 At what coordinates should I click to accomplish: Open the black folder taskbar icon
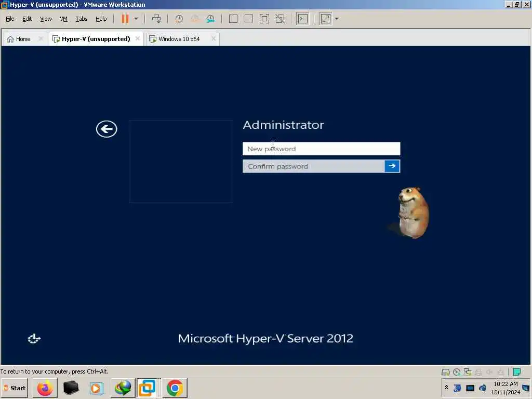click(x=71, y=388)
